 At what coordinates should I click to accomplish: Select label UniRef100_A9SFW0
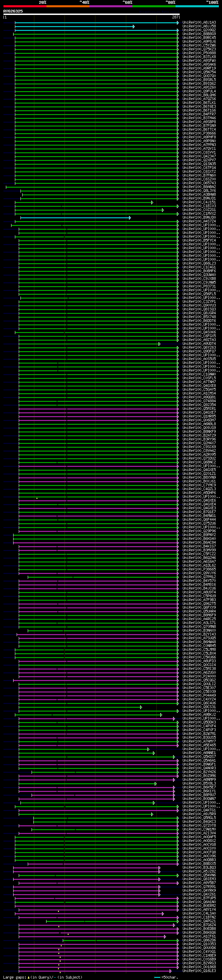click(199, 61)
